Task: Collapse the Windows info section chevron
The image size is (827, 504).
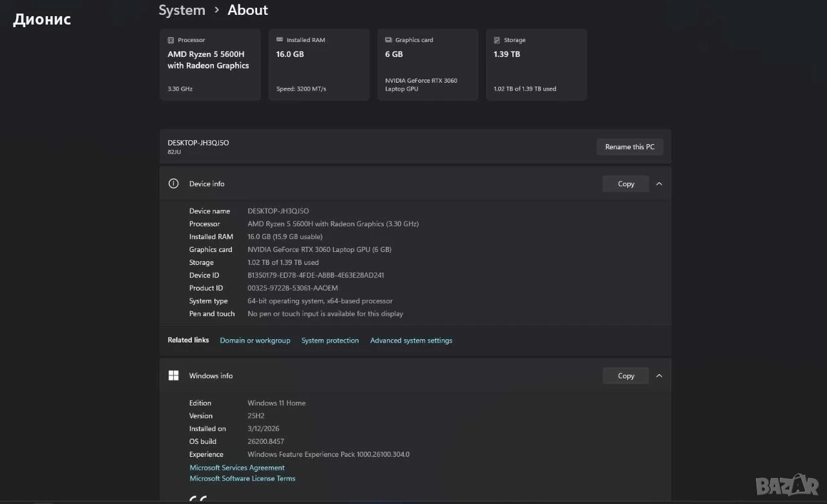Action: [659, 375]
